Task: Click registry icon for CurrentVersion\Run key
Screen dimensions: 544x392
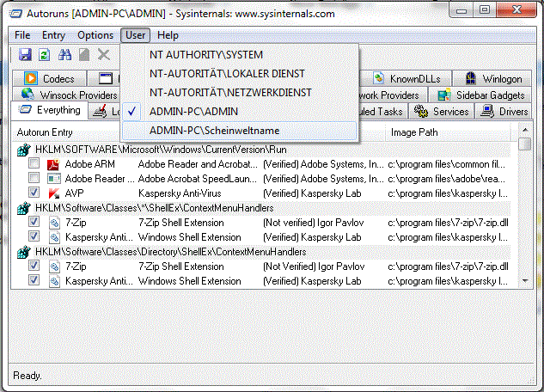Action: pyautogui.click(x=23, y=150)
